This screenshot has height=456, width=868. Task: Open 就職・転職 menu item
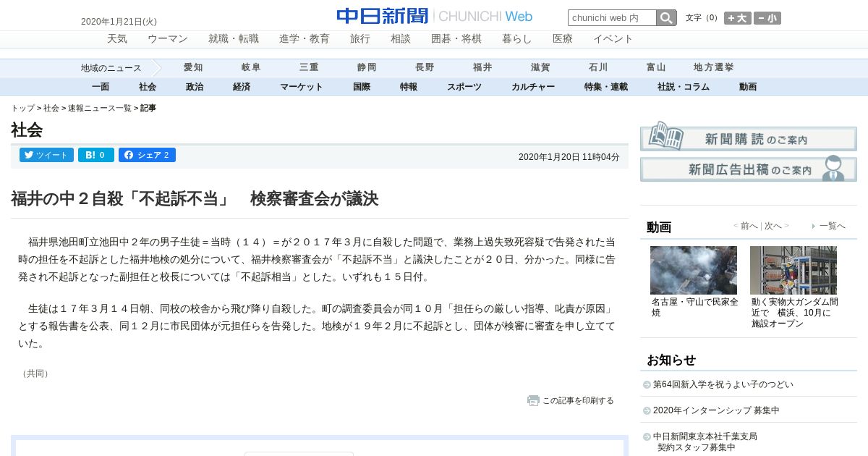[x=234, y=39]
